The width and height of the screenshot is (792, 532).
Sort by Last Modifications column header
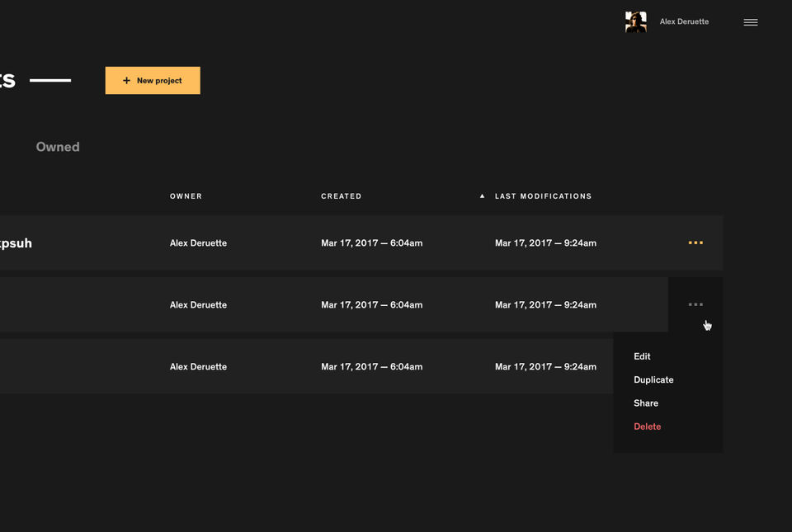[x=543, y=196]
